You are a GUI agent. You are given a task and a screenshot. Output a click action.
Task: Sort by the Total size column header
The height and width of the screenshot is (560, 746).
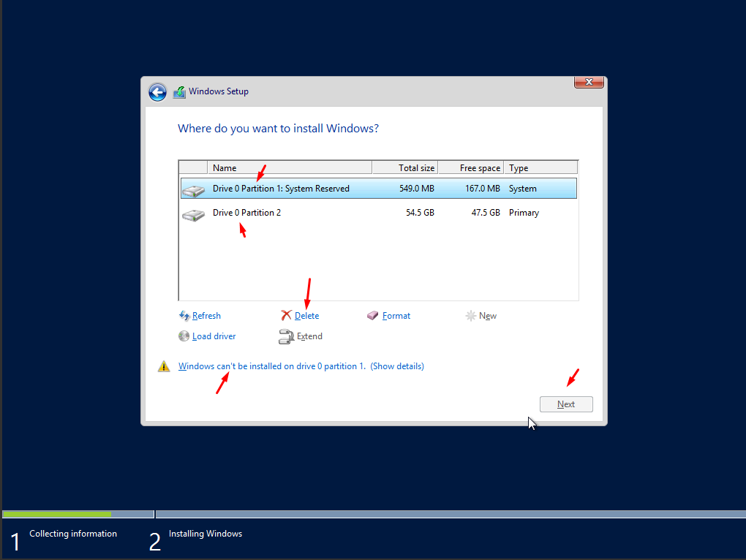pyautogui.click(x=405, y=168)
